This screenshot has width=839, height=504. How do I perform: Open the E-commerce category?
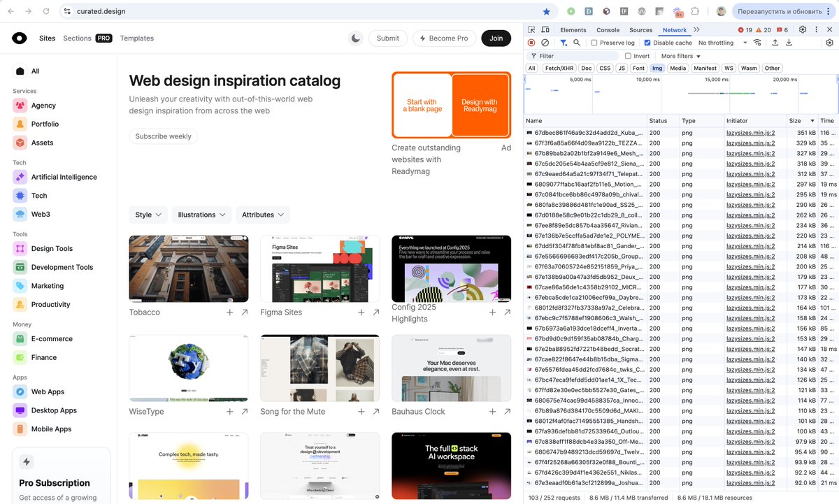click(x=45, y=338)
